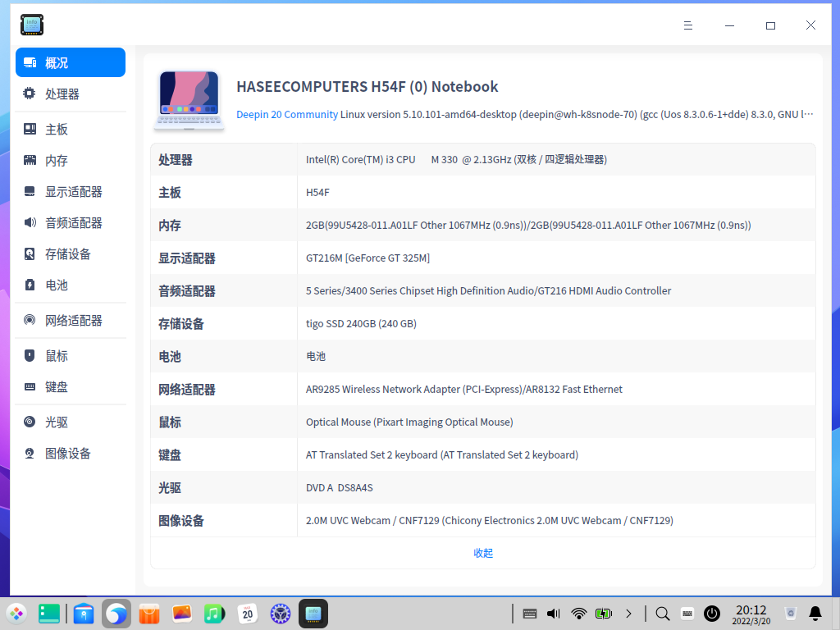Switch to the 概况 (Overview) section
This screenshot has width=840, height=630.
pos(57,62)
